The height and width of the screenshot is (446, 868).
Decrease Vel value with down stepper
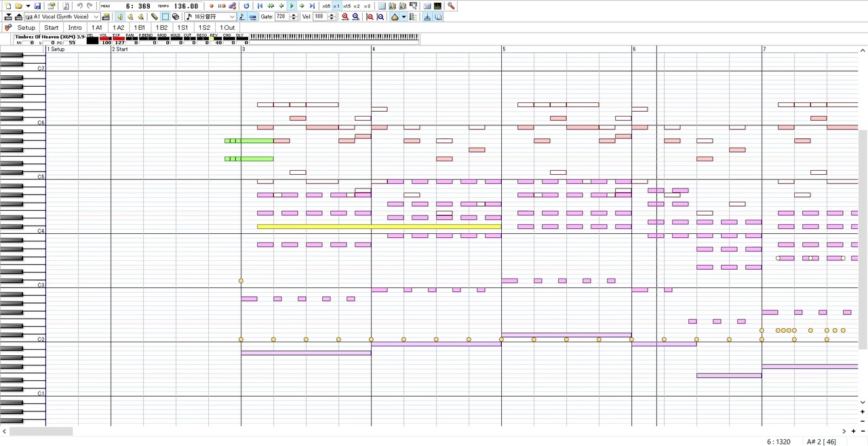[x=332, y=19]
